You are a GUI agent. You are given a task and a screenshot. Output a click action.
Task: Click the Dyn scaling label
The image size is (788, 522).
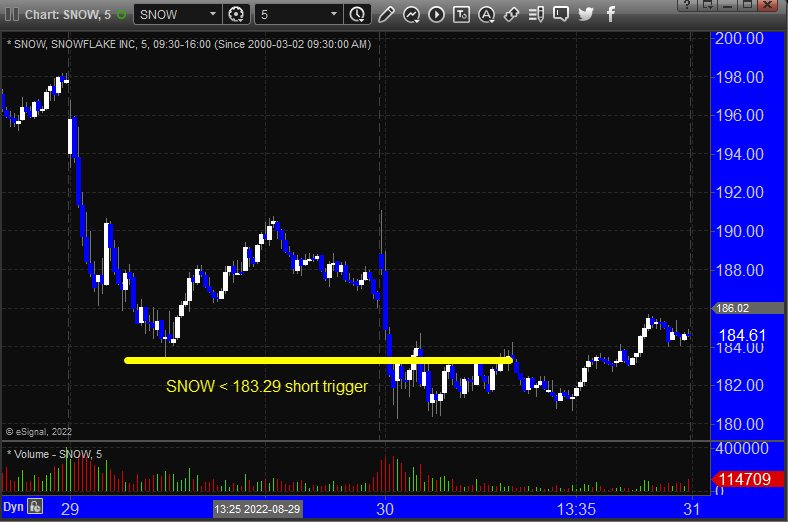tap(14, 507)
